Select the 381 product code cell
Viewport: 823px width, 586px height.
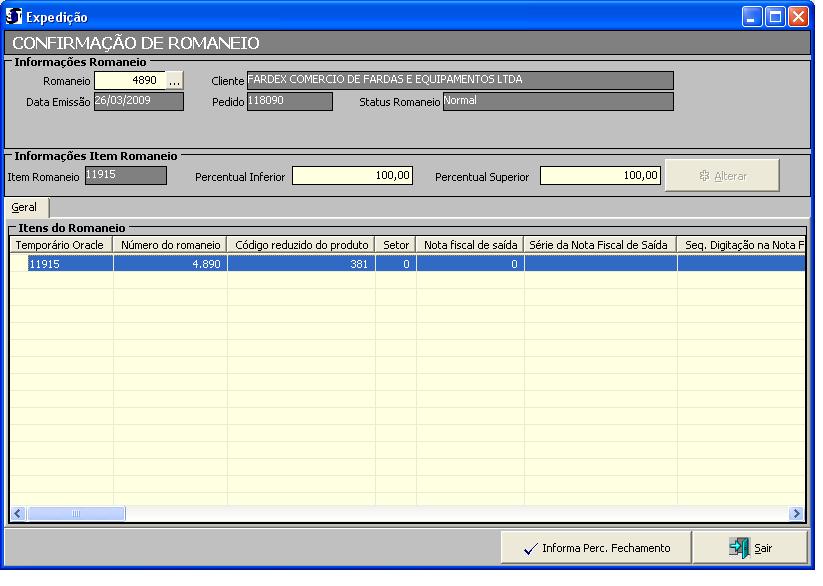(301, 264)
